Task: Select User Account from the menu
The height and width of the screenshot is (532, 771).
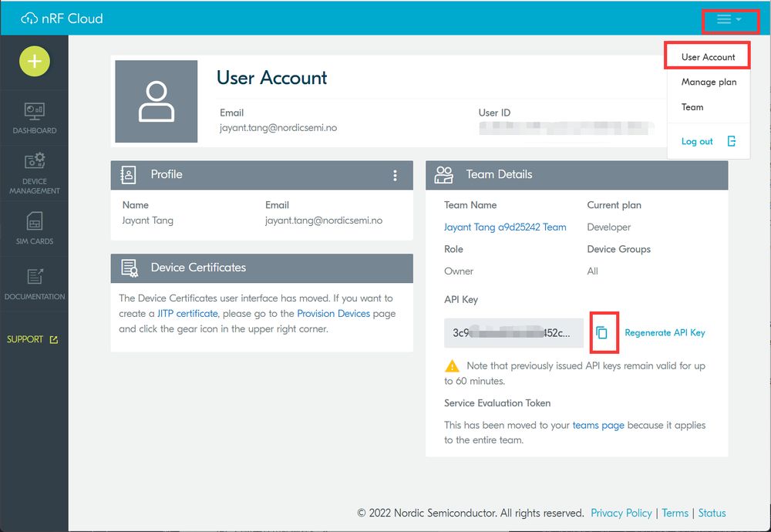Action: tap(708, 57)
